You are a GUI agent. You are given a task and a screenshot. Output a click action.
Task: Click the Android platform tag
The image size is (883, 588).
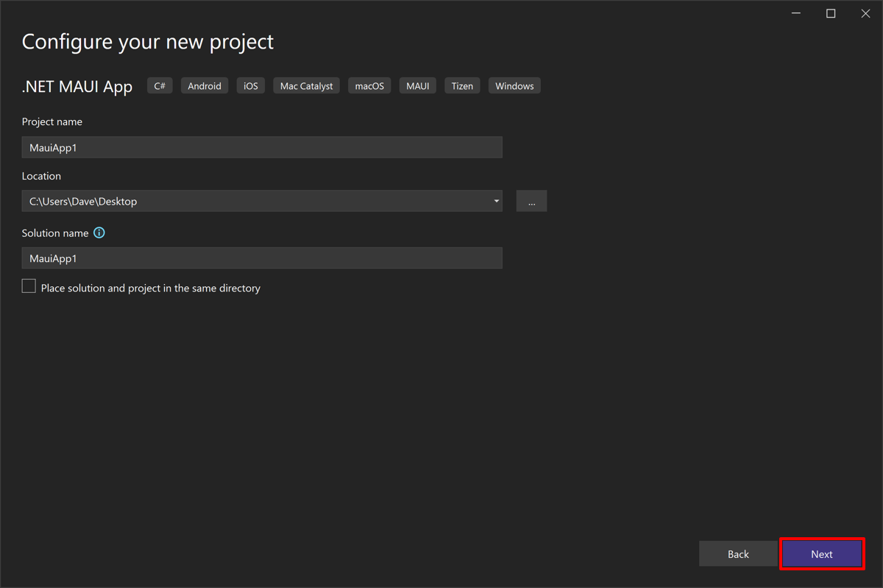tap(204, 85)
